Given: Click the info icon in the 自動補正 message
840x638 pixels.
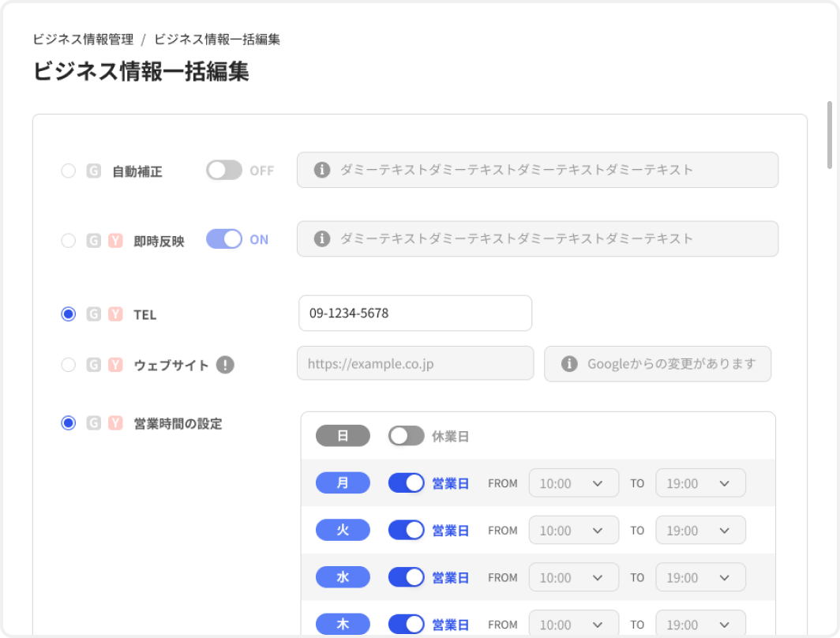Looking at the screenshot, I should (321, 170).
